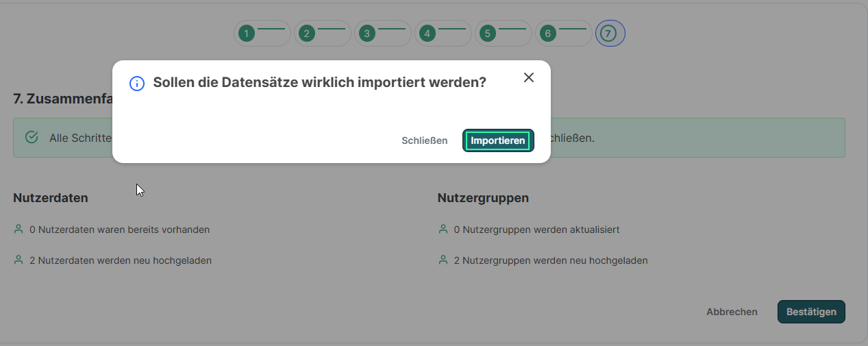Click the Importieren button in the dialog
This screenshot has width=868, height=346.
(498, 140)
